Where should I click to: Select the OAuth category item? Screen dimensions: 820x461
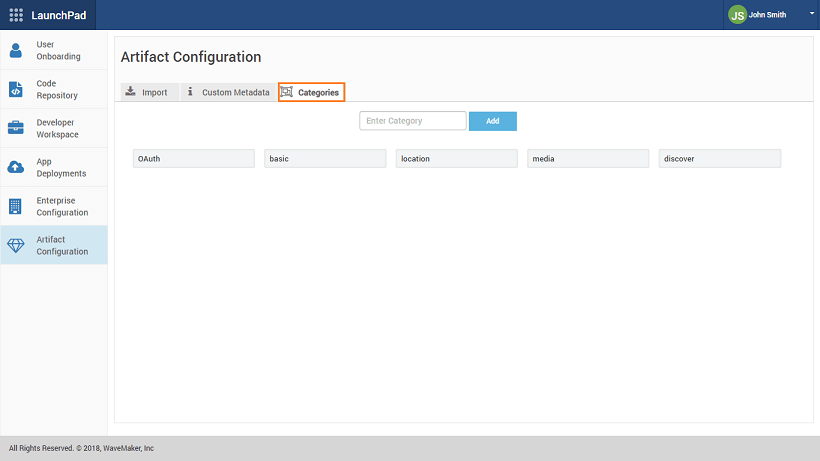[193, 159]
